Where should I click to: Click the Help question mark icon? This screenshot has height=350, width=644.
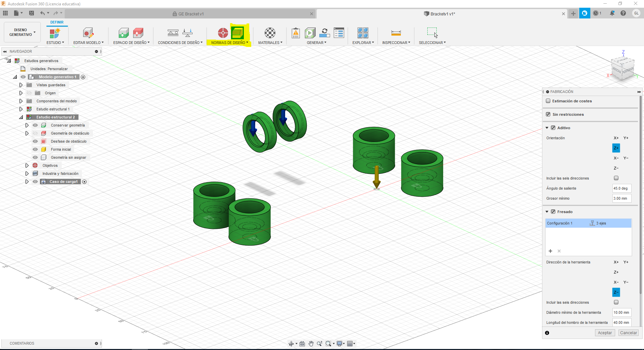[623, 13]
